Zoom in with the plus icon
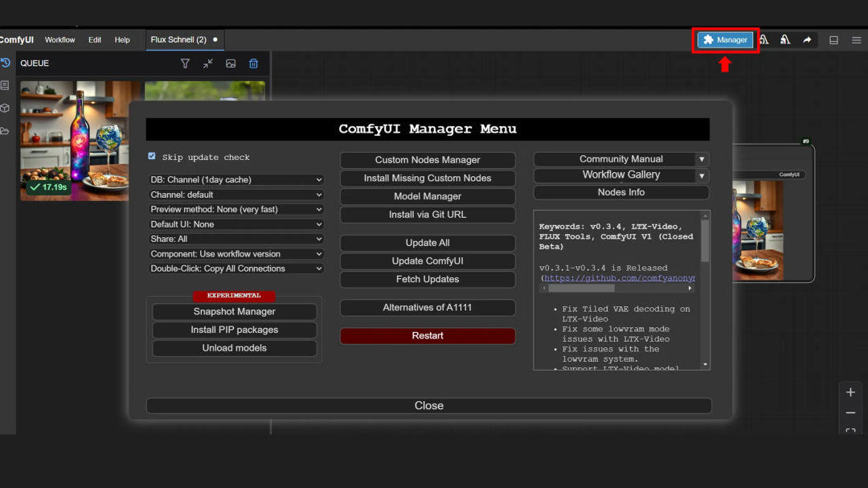The width and height of the screenshot is (868, 488). 851,392
